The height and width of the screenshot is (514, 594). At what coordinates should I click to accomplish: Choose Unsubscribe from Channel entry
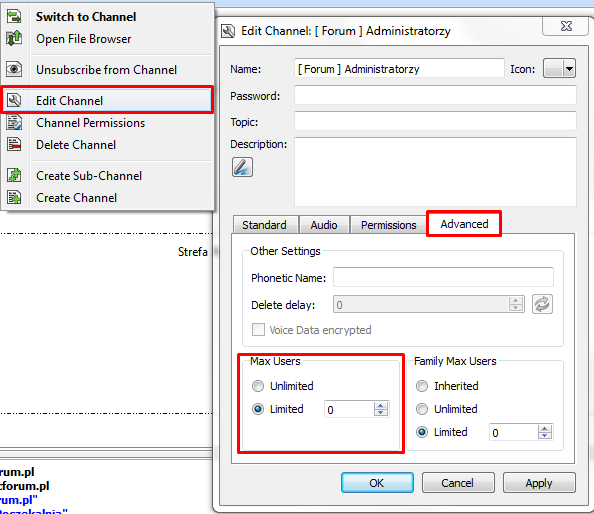pyautogui.click(x=108, y=70)
